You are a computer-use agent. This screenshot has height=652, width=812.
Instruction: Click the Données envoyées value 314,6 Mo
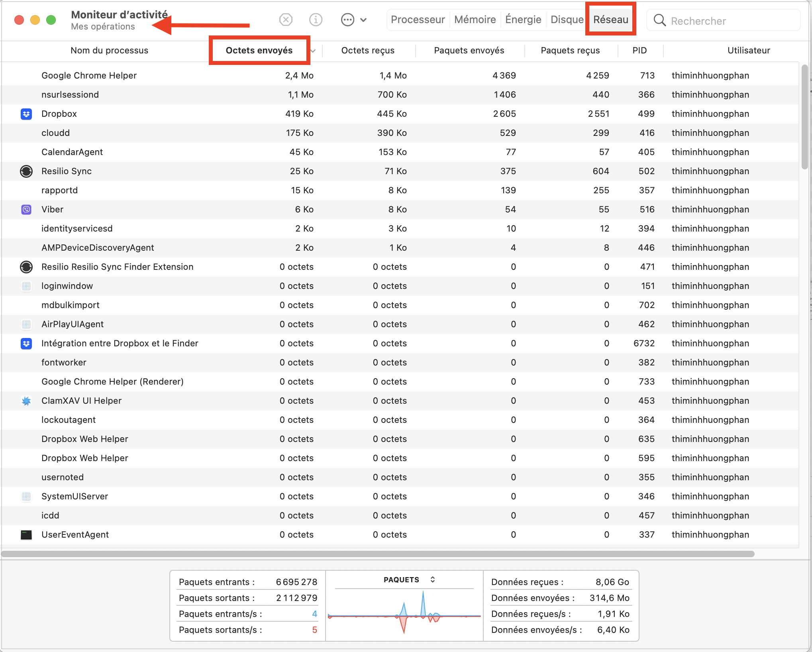610,598
